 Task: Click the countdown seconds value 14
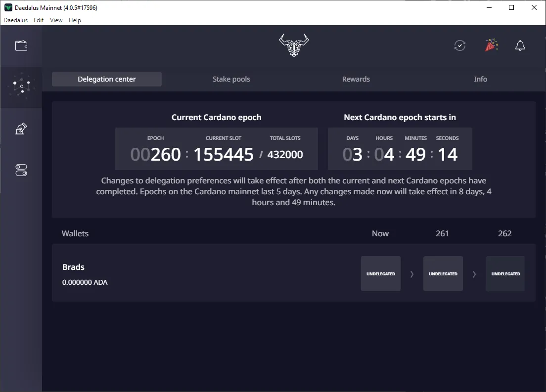coord(448,154)
